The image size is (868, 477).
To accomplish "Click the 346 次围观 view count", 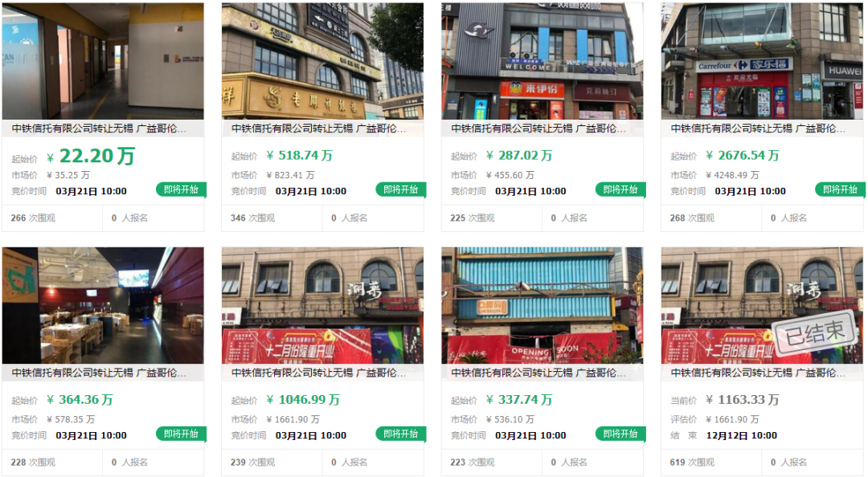I will click(253, 218).
